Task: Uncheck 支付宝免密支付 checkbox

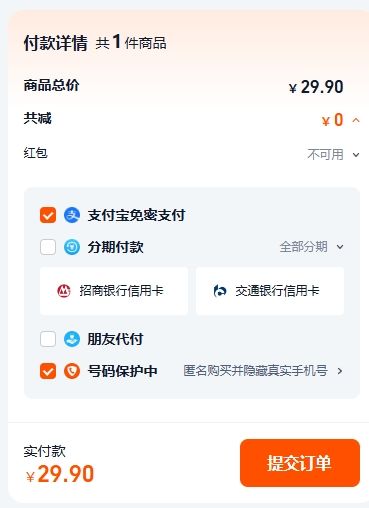Action: 48,215
